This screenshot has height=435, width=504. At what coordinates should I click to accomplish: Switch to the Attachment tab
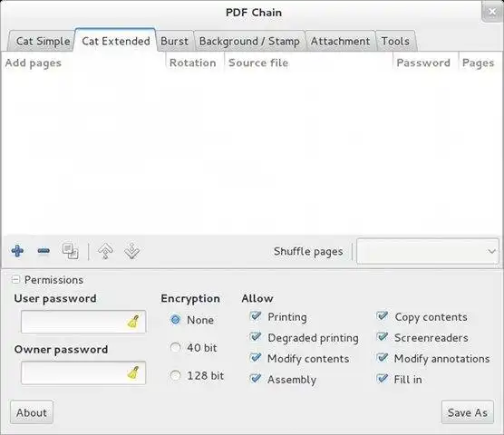[x=340, y=41]
